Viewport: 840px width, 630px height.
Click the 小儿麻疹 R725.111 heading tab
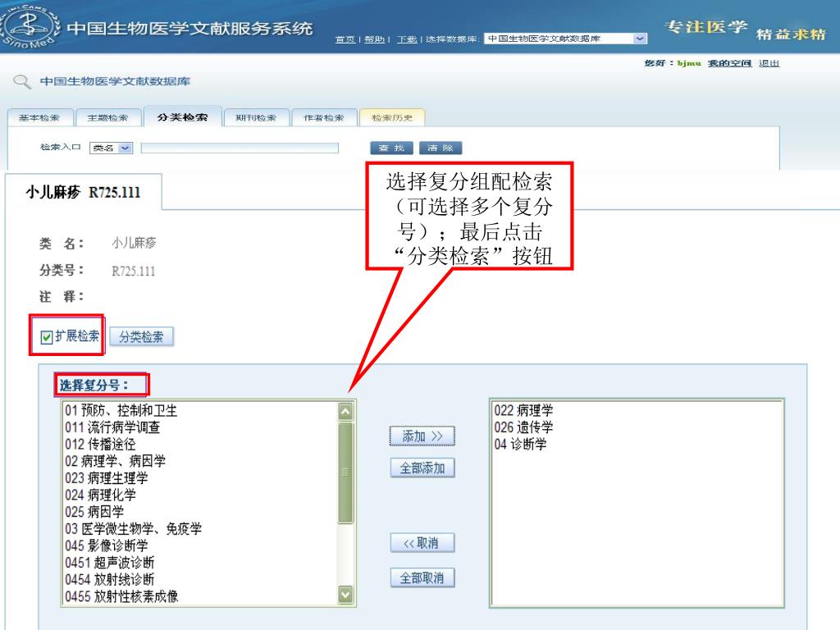[83, 192]
